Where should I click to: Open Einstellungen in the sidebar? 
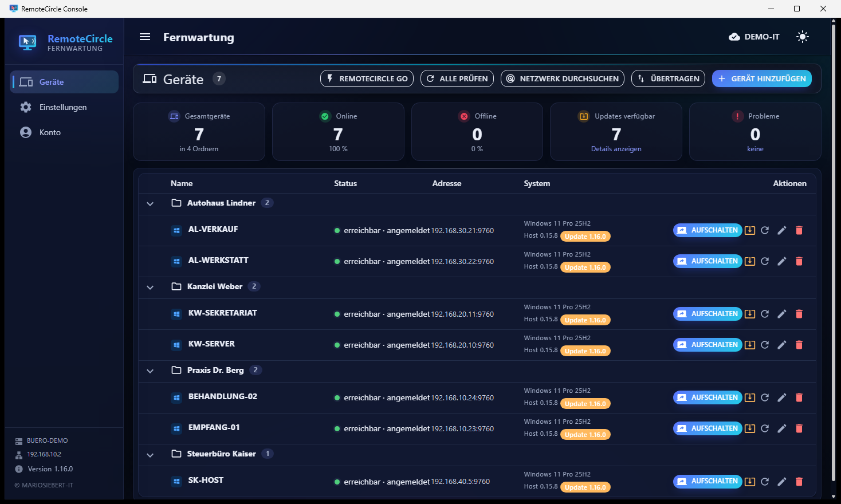[x=65, y=107]
